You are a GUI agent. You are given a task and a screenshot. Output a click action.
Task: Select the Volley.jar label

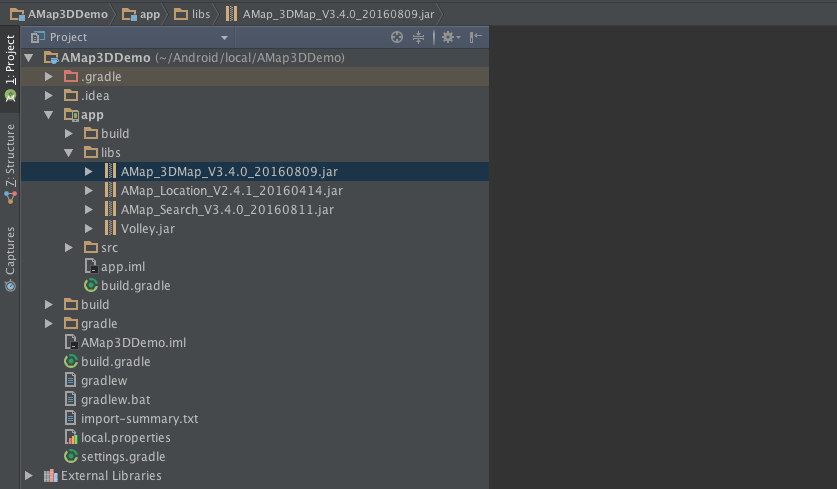click(x=148, y=229)
